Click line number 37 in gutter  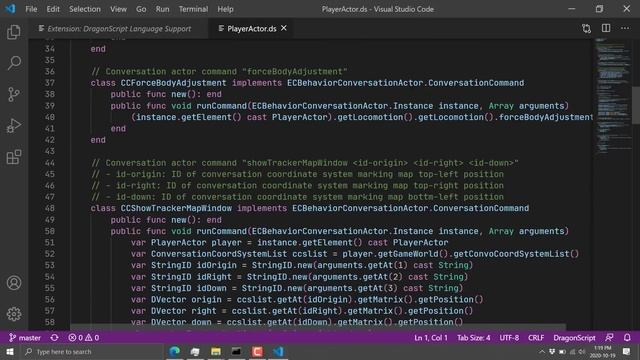49,83
